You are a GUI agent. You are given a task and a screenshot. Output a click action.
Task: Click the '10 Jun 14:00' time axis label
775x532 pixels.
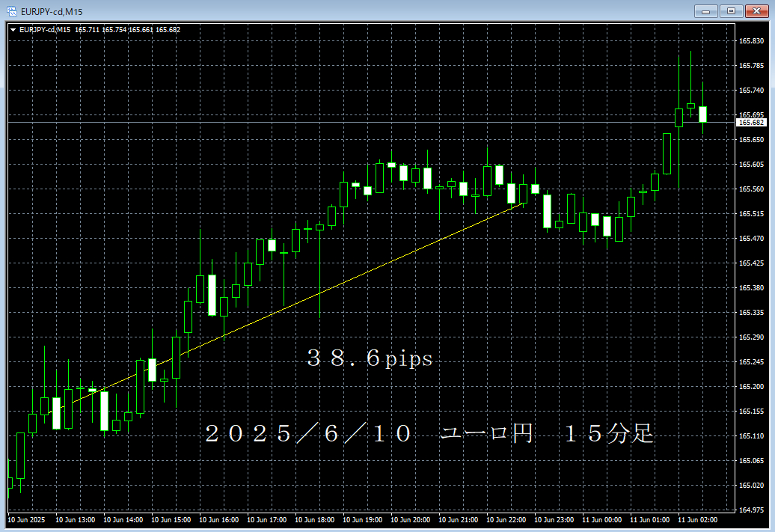point(123,519)
